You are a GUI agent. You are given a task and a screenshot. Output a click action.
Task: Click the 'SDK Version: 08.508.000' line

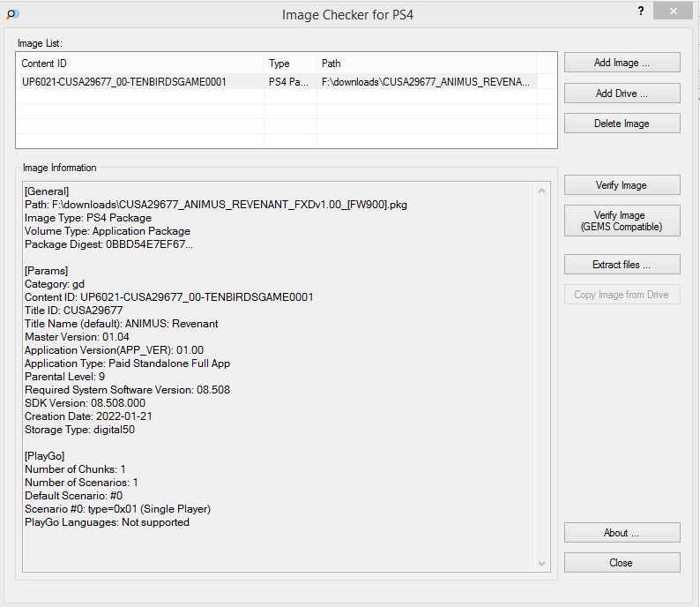85,403
